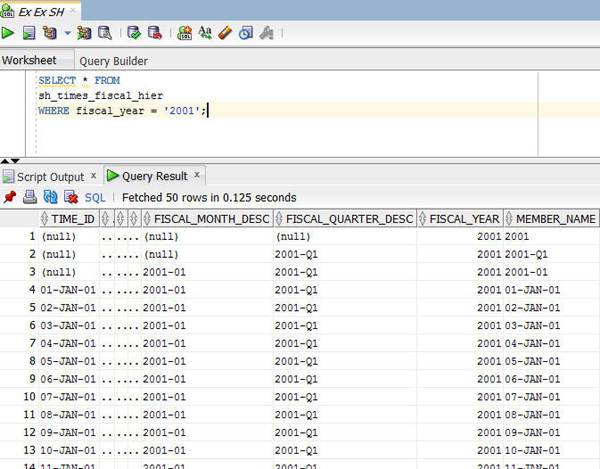Click the To Upper/Lower/InitCap icon
Viewport: 600px width, 469px height.
coord(205,33)
